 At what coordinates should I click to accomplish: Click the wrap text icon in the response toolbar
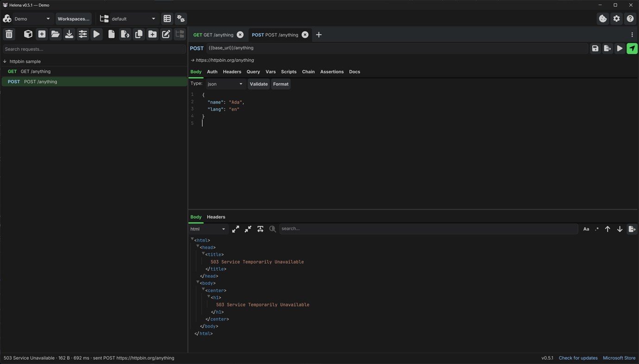(x=260, y=229)
